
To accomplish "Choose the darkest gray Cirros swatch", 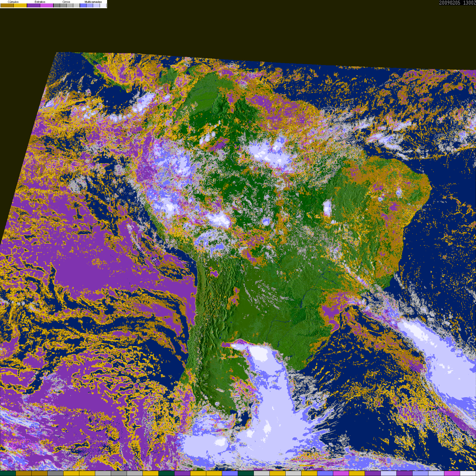I will coord(57,5).
